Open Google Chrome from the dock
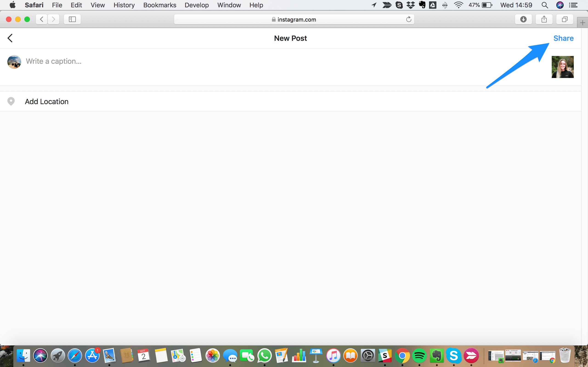588x367 pixels. (402, 355)
